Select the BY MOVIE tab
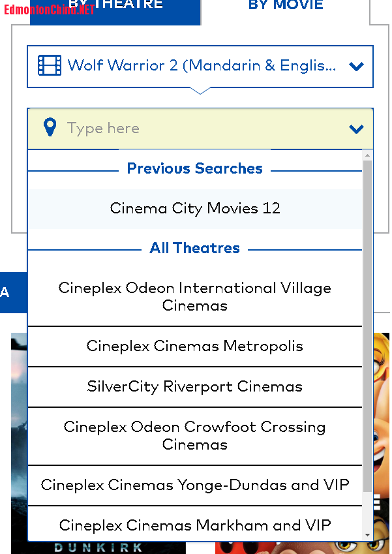 [x=286, y=7]
